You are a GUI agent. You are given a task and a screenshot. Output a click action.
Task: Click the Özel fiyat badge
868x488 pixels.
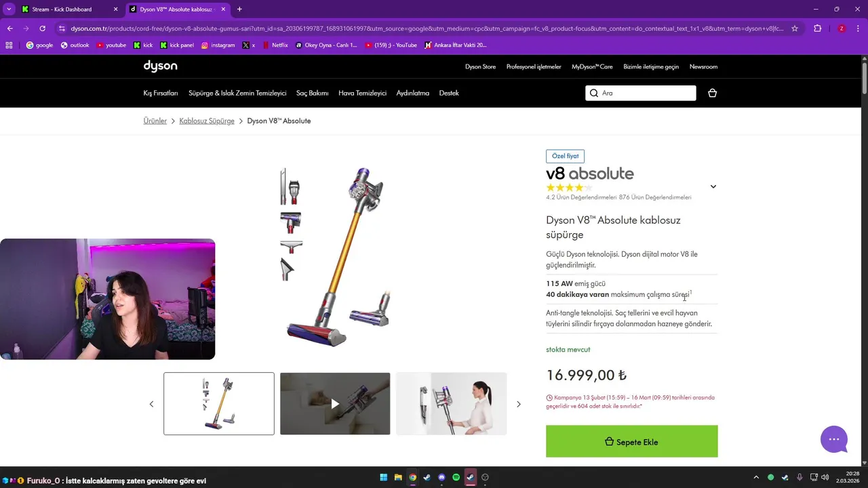(565, 156)
